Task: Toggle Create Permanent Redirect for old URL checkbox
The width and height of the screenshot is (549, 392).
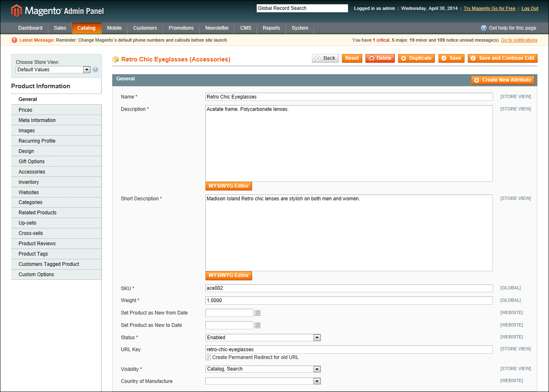Action: point(208,357)
